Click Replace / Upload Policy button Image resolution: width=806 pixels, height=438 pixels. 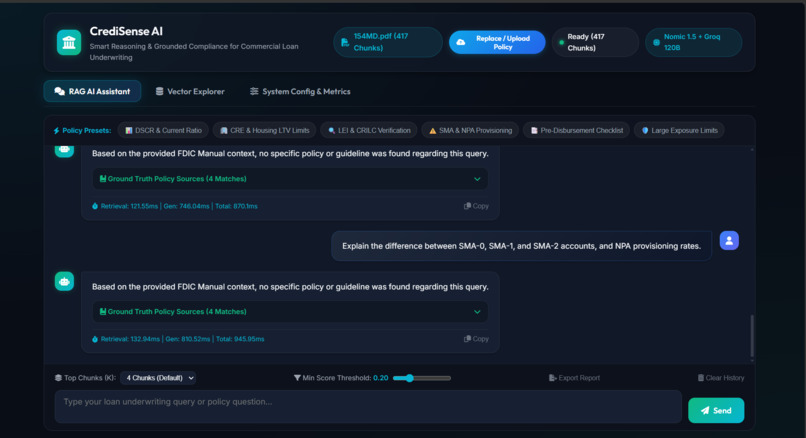coord(497,42)
